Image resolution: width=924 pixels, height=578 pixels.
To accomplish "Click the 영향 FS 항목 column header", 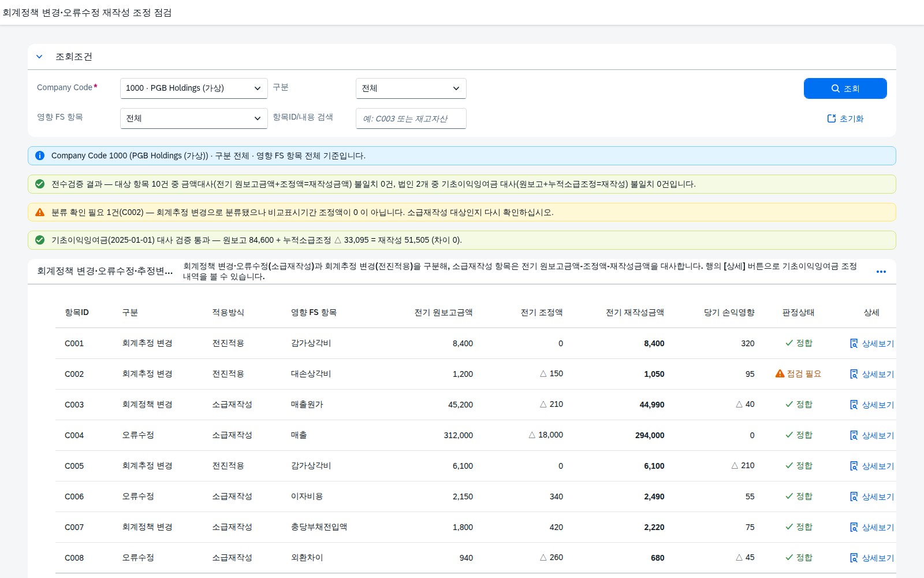I will coord(314,313).
